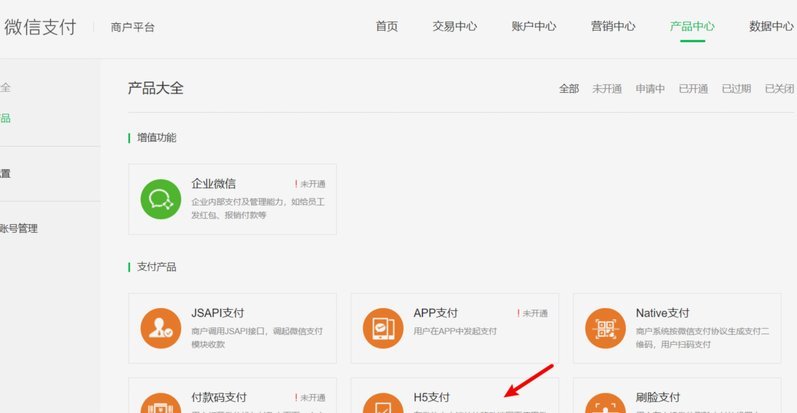This screenshot has height=413, width=797.
Task: Open the Native支付 product title
Action: click(662, 313)
